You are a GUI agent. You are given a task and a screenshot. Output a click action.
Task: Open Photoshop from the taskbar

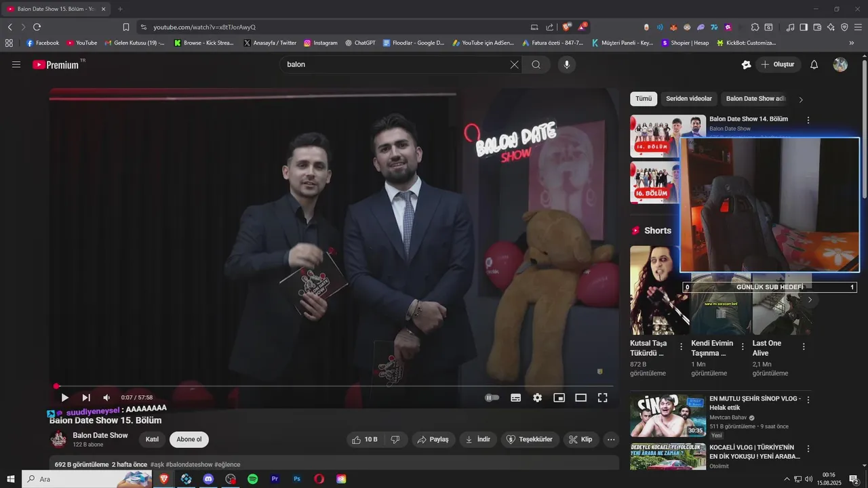point(297,479)
